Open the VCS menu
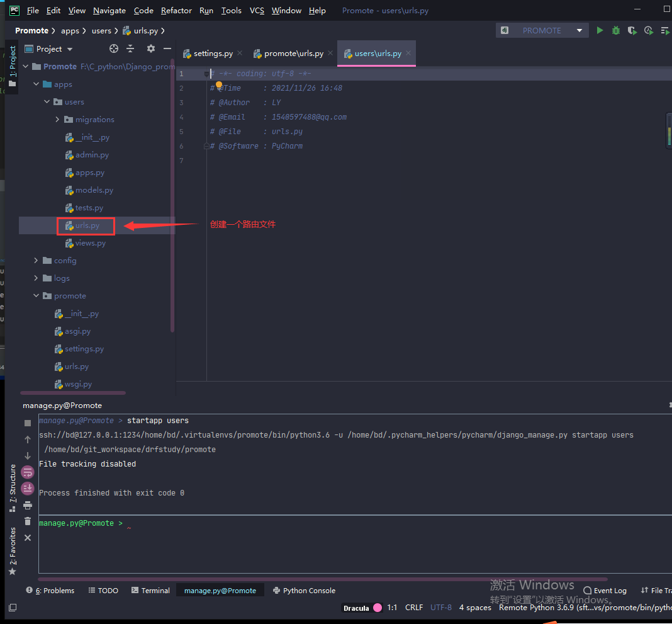This screenshot has width=672, height=624. point(257,10)
